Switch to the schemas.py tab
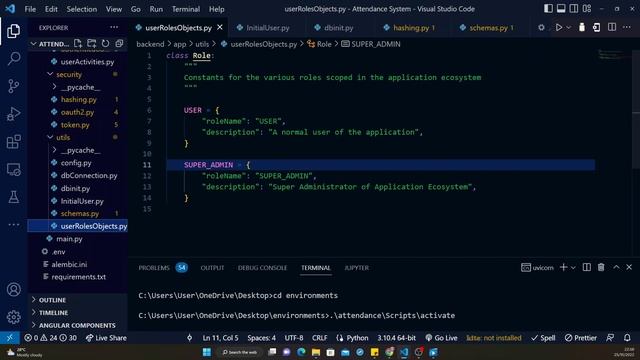 [491, 28]
